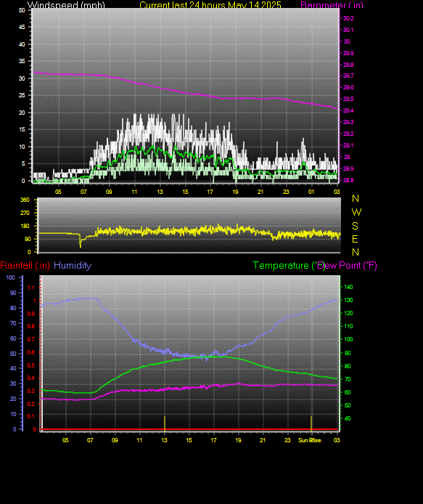The image size is (423, 504).
Task: Click the 19 hour tick on wind chart
Action: 235,192
